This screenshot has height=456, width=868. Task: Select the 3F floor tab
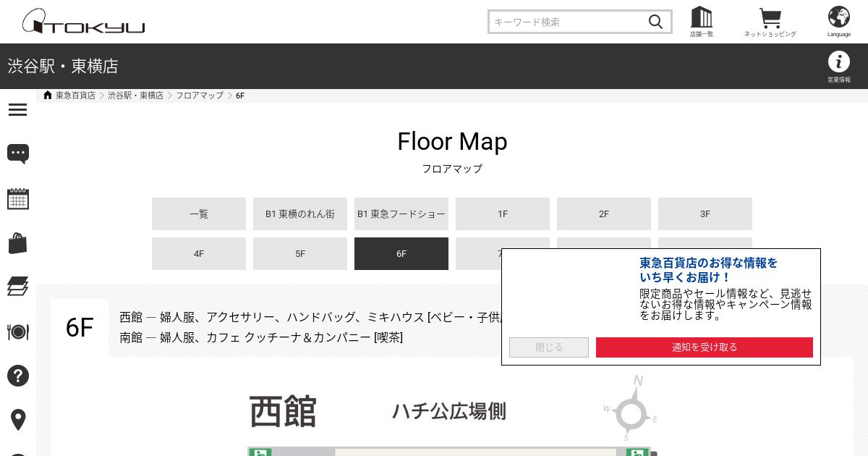coord(705,214)
